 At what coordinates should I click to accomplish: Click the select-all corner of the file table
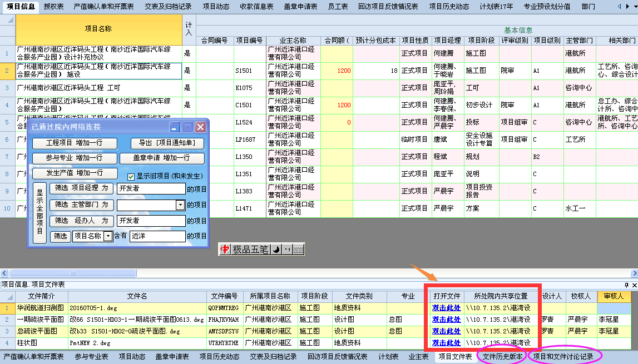[8, 297]
